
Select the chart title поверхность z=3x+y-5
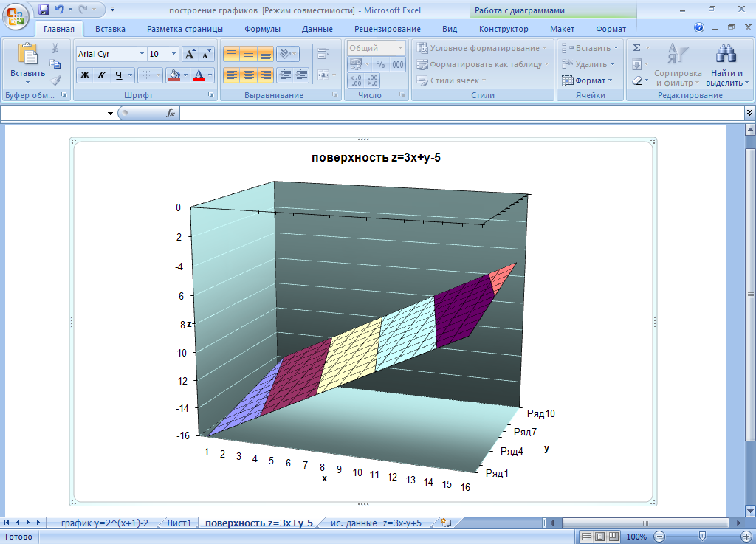[376, 157]
